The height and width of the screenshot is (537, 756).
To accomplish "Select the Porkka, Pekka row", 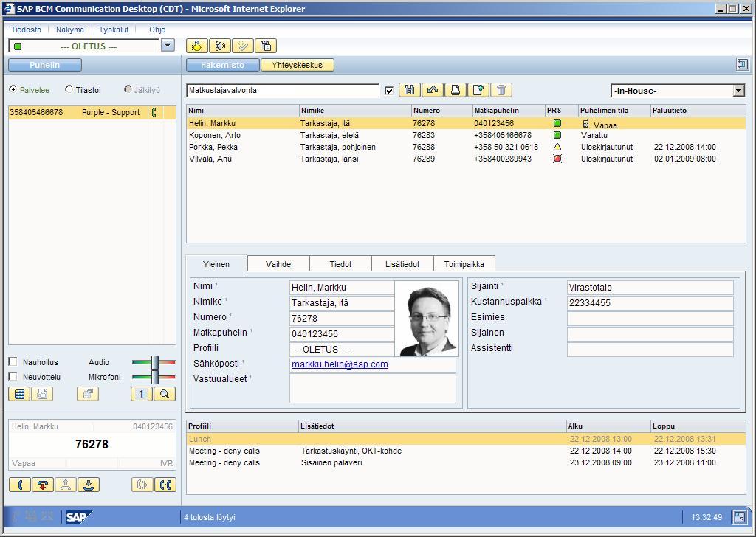I will click(x=465, y=147).
